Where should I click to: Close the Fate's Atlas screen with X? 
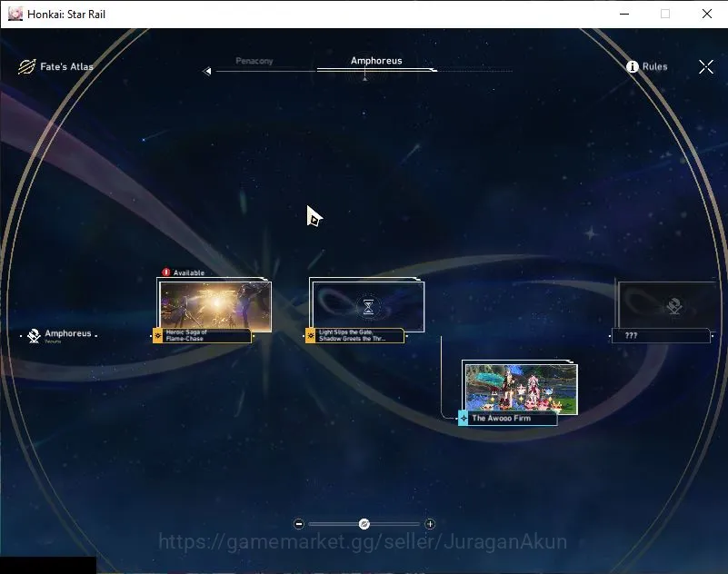706,67
